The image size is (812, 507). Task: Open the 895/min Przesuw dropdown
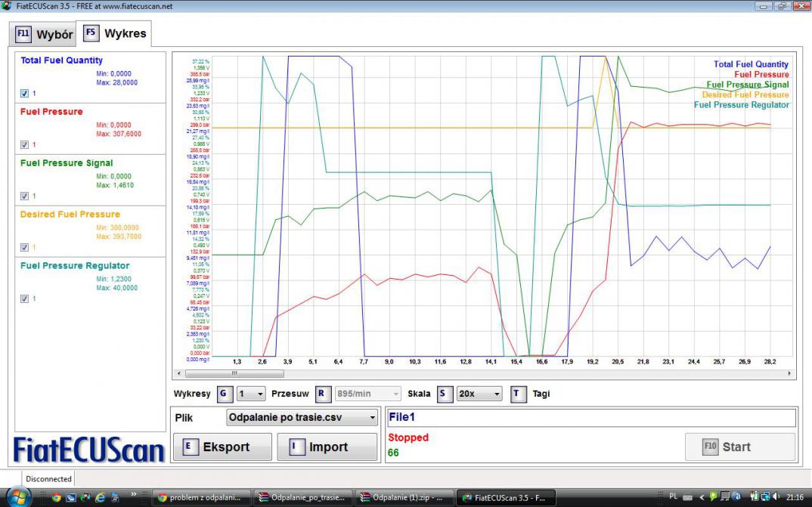(x=368, y=394)
